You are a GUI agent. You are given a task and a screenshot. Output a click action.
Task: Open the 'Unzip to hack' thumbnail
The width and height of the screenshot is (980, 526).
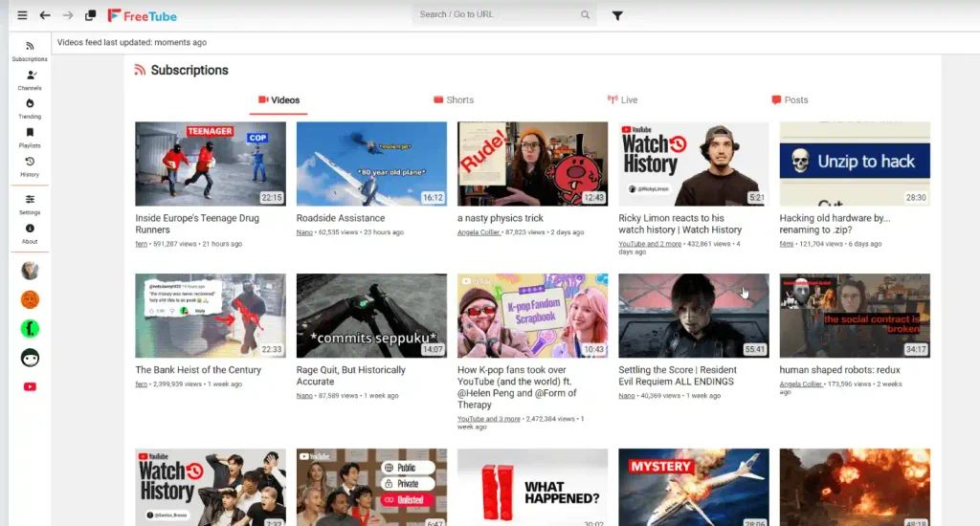[x=855, y=164]
